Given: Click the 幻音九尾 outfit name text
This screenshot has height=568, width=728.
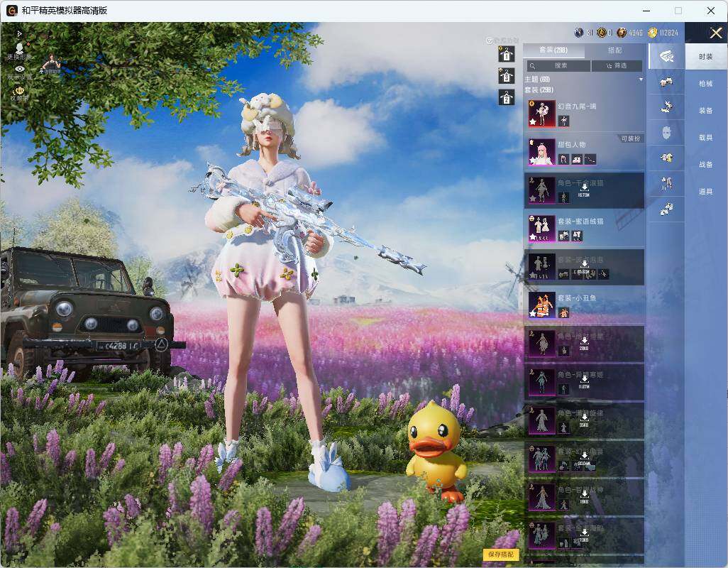Looking at the screenshot, I should (x=577, y=106).
